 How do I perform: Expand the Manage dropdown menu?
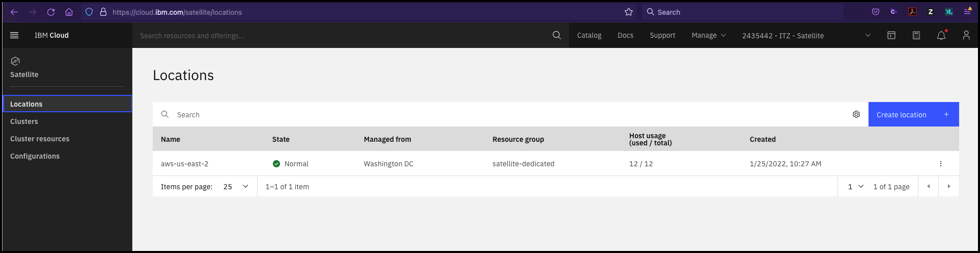pyautogui.click(x=709, y=35)
